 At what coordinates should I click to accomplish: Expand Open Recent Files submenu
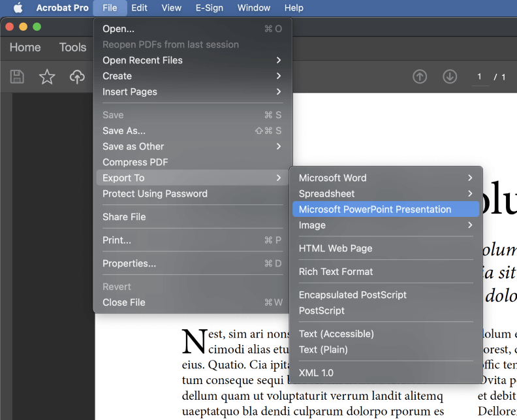(193, 60)
